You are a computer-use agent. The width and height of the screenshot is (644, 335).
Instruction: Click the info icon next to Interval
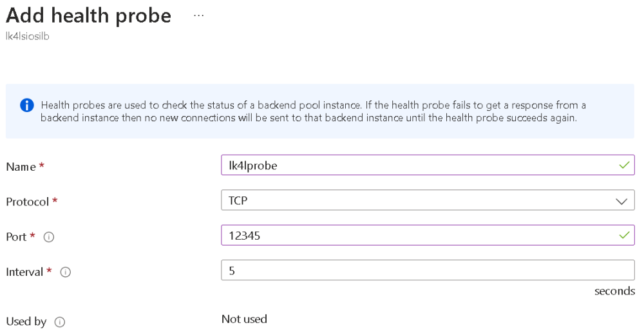pyautogui.click(x=65, y=273)
